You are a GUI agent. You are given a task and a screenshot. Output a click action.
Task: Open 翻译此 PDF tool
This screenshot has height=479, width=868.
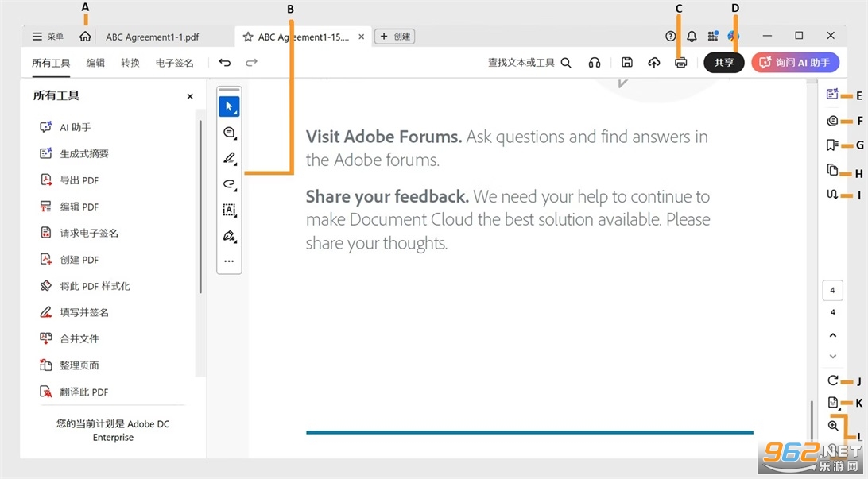tap(74, 392)
